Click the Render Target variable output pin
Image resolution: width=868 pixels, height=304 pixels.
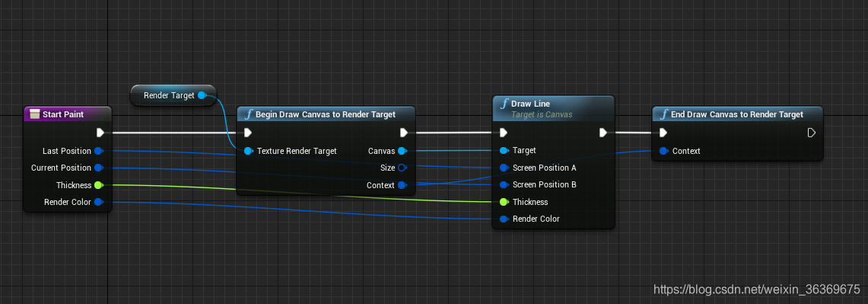coord(202,95)
